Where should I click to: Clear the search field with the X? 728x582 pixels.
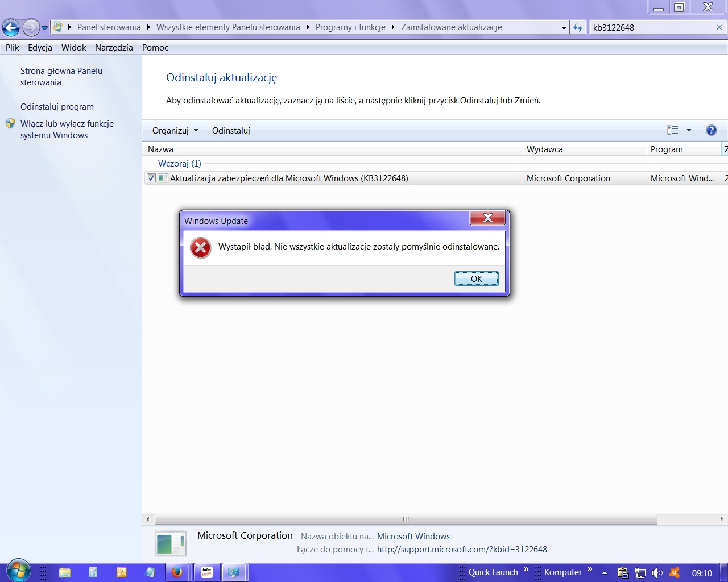[x=719, y=27]
